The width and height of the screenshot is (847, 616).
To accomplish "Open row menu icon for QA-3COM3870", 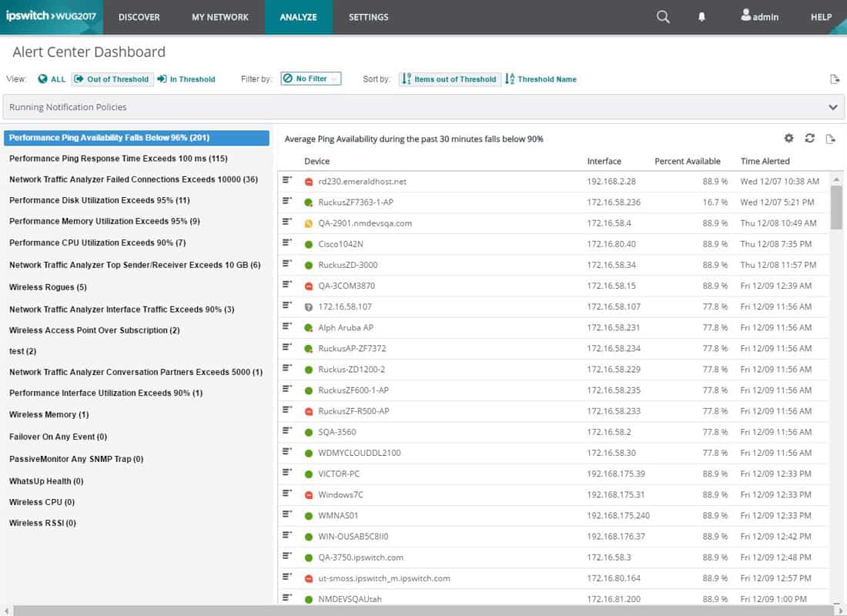I will pos(287,284).
